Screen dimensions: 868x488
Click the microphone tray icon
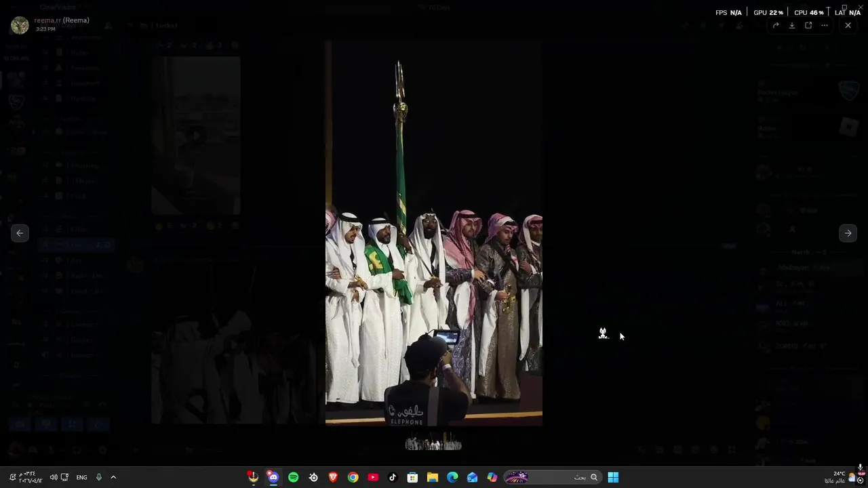point(98,477)
